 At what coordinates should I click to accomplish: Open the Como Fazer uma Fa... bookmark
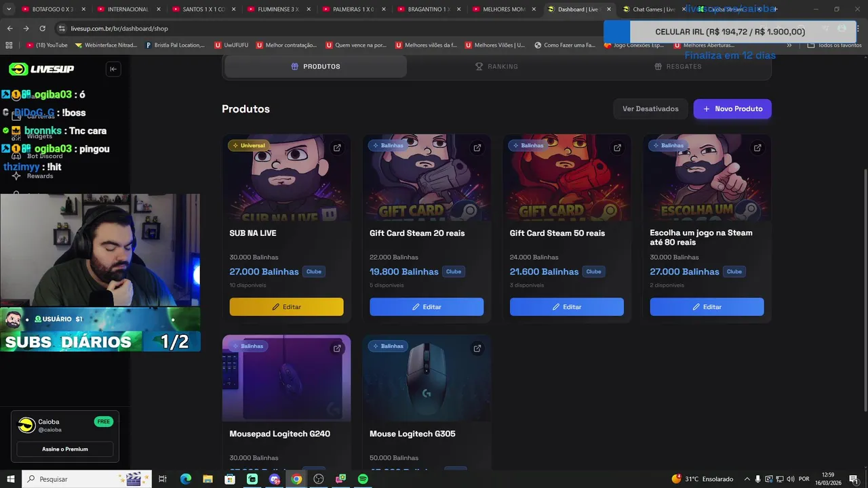point(564,45)
